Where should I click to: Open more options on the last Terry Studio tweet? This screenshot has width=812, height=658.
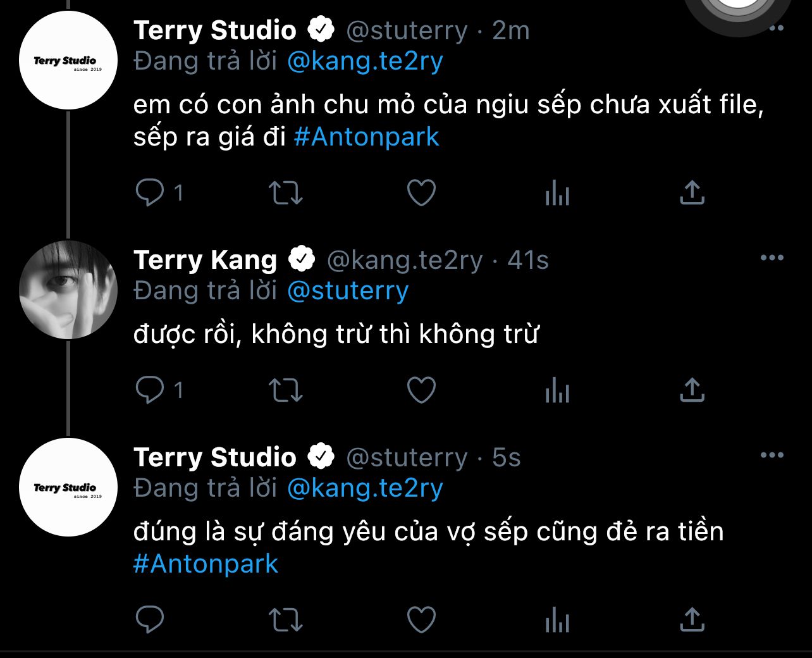(772, 456)
